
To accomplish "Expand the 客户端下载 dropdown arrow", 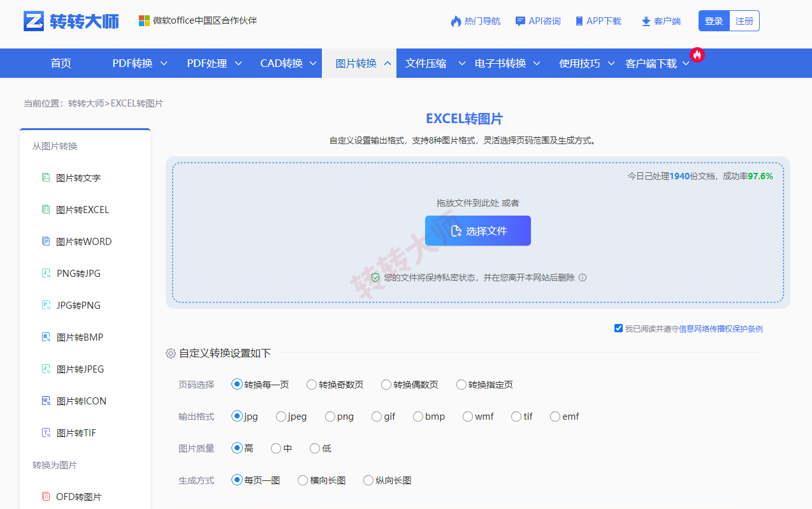I will point(686,63).
